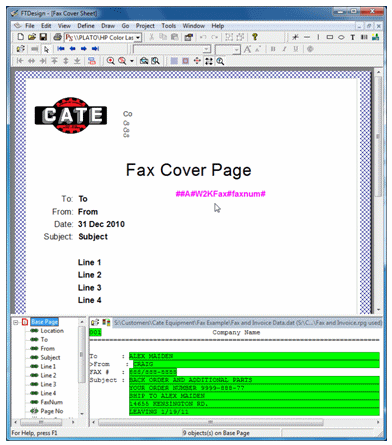Open the printer selection dropdown
Screen dimensions: 392x445
(138, 38)
